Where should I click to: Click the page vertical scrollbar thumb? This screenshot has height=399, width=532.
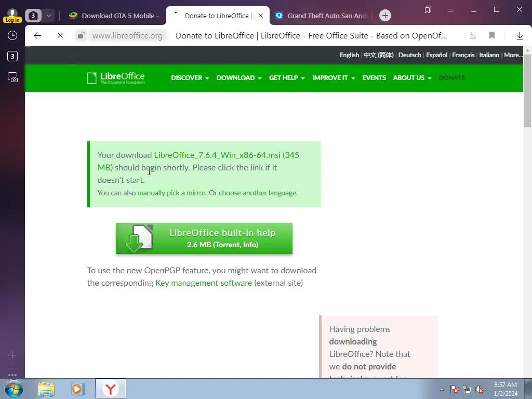(527, 90)
